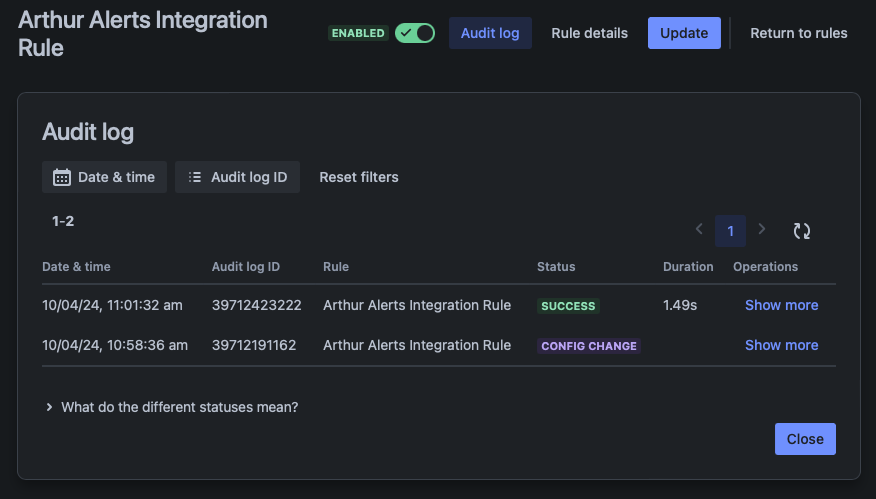Click the SUCCESS status badge

pyautogui.click(x=568, y=306)
